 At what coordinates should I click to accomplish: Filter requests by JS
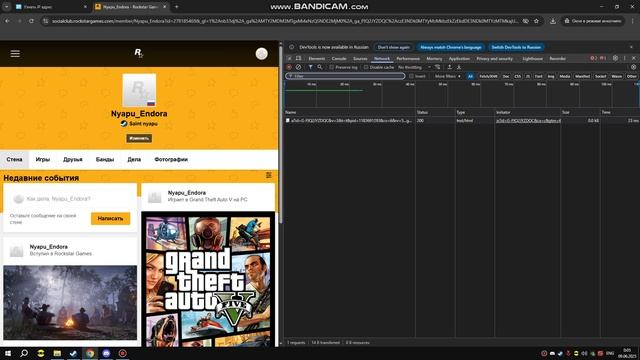pos(528,76)
